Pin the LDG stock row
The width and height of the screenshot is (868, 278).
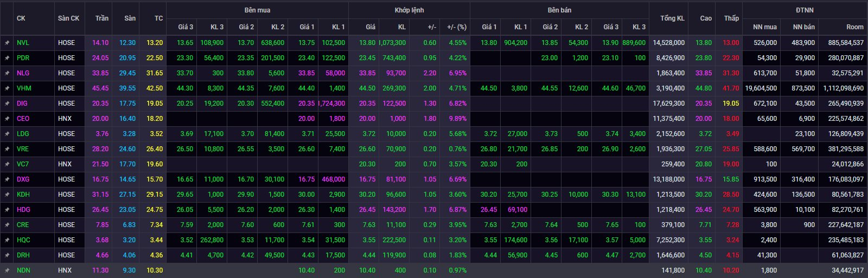coord(7,134)
